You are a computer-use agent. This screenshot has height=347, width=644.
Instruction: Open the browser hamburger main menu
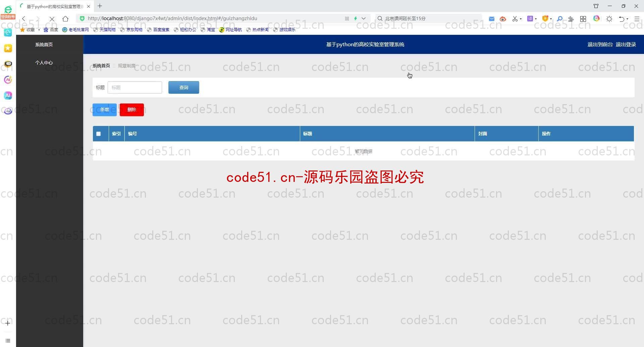(x=637, y=19)
